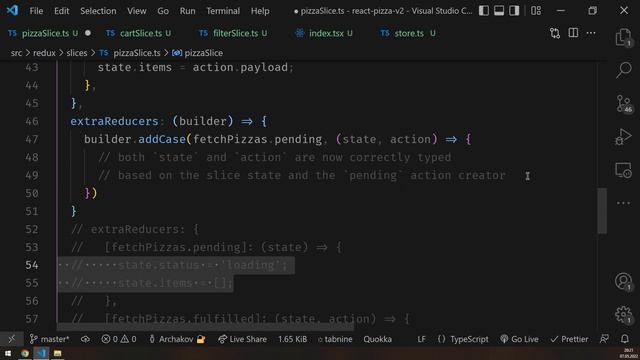640x360 pixels.
Task: Expand the slices breadcrumb
Action: coord(77,53)
